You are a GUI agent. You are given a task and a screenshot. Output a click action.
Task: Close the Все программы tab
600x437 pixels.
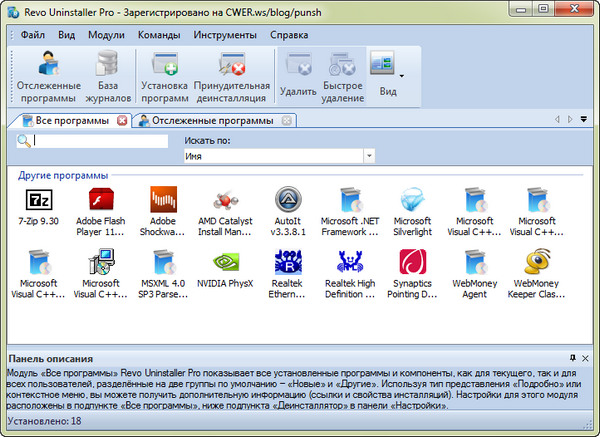(x=123, y=121)
